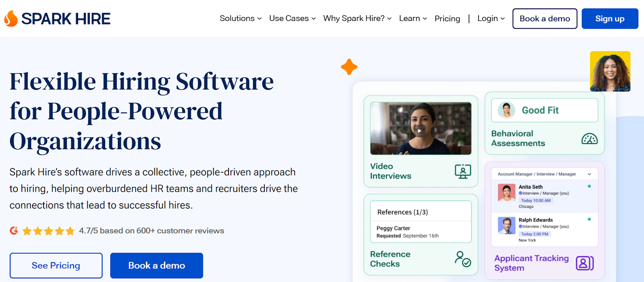Click the G2 logo beside star rating
Viewport: 644px width, 282px height.
point(14,231)
